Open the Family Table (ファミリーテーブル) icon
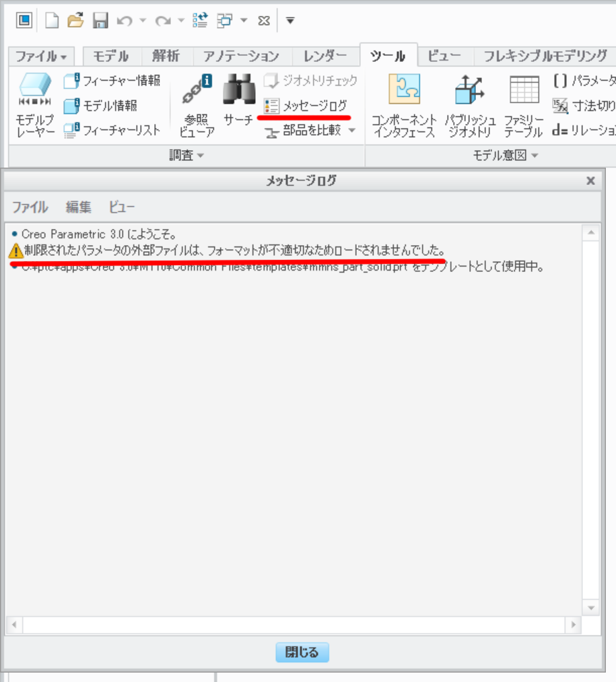Image resolution: width=616 pixels, height=682 pixels. (x=524, y=105)
